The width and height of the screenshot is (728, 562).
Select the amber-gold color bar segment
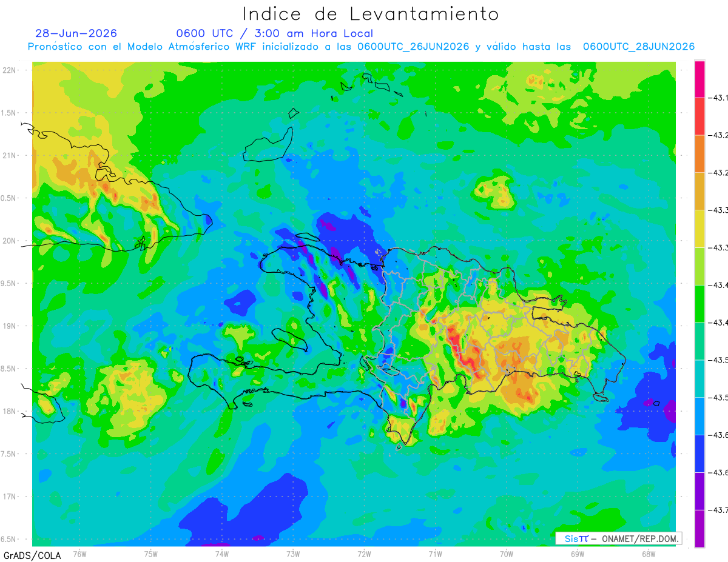[699, 192]
